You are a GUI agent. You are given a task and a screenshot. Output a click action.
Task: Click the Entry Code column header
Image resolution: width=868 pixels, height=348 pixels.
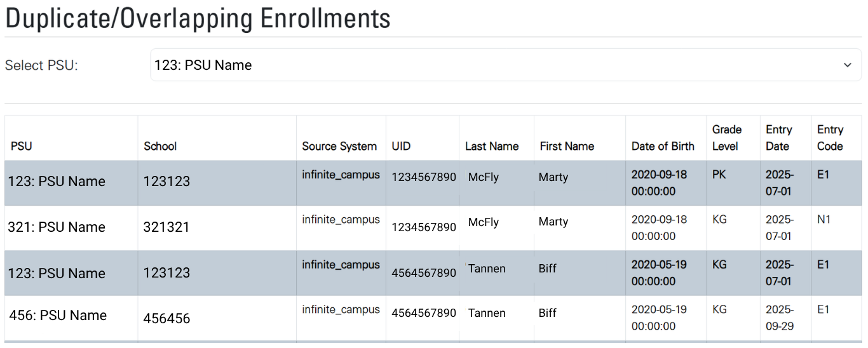tap(830, 138)
